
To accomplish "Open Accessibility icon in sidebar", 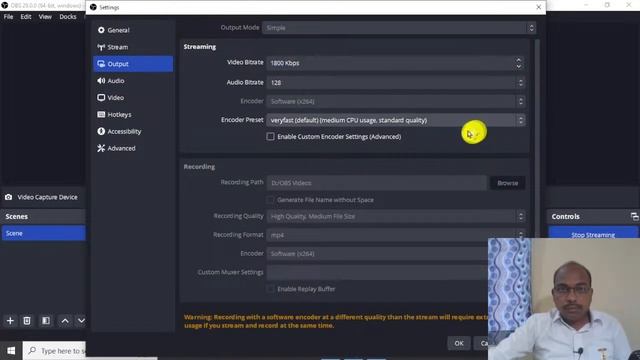I will tap(101, 131).
